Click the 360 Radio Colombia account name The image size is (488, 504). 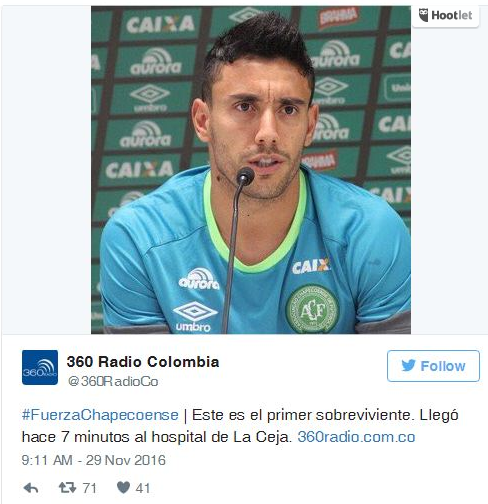(x=143, y=362)
